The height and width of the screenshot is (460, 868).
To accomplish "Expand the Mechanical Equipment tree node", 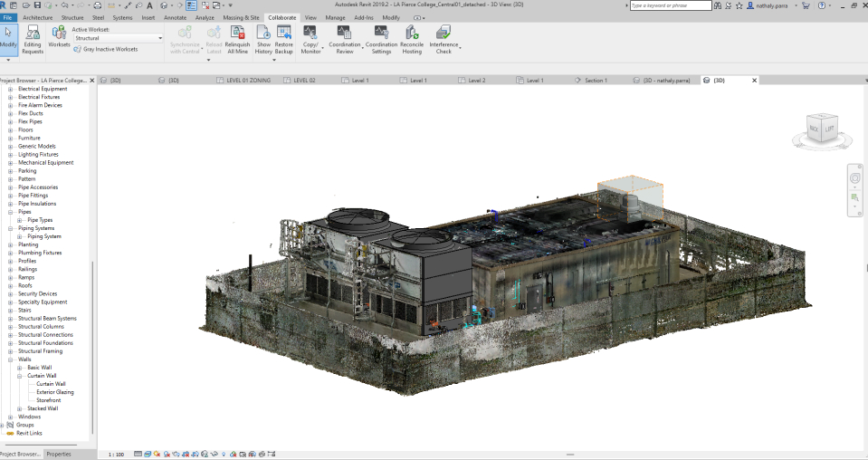I will pos(11,163).
